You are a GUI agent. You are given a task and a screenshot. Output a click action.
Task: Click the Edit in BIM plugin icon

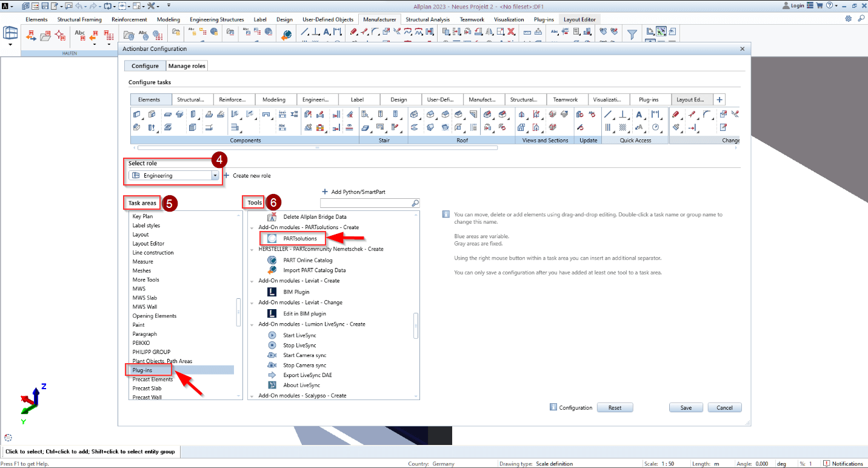(x=272, y=313)
